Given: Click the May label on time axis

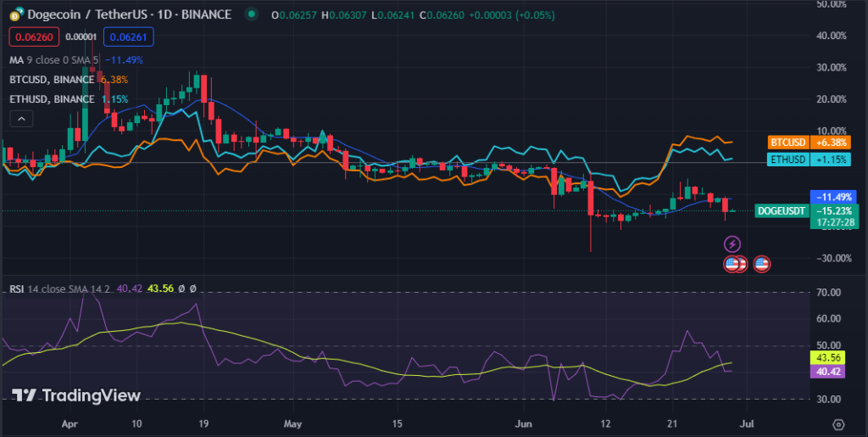Looking at the screenshot, I should [292, 424].
